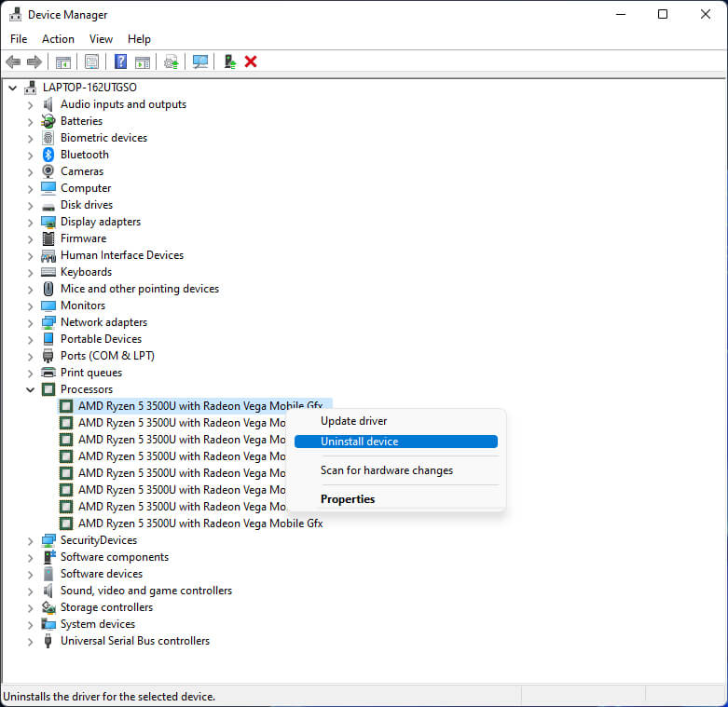728x707 pixels.
Task: Expand the Display adapters category
Action: tap(30, 223)
